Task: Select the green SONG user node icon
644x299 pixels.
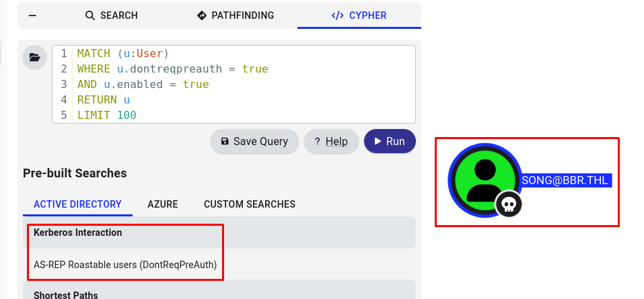Action: click(485, 180)
